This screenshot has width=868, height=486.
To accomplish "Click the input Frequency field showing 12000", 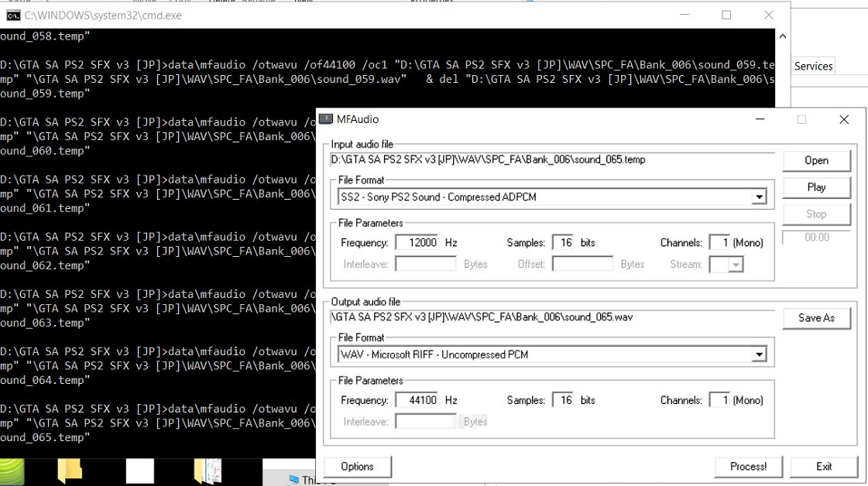I will tap(417, 242).
